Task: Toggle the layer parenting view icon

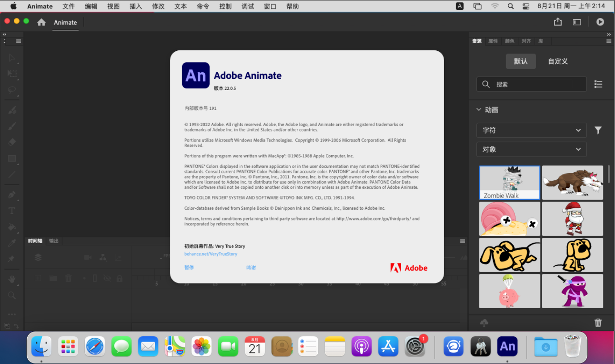Action: 103,257
